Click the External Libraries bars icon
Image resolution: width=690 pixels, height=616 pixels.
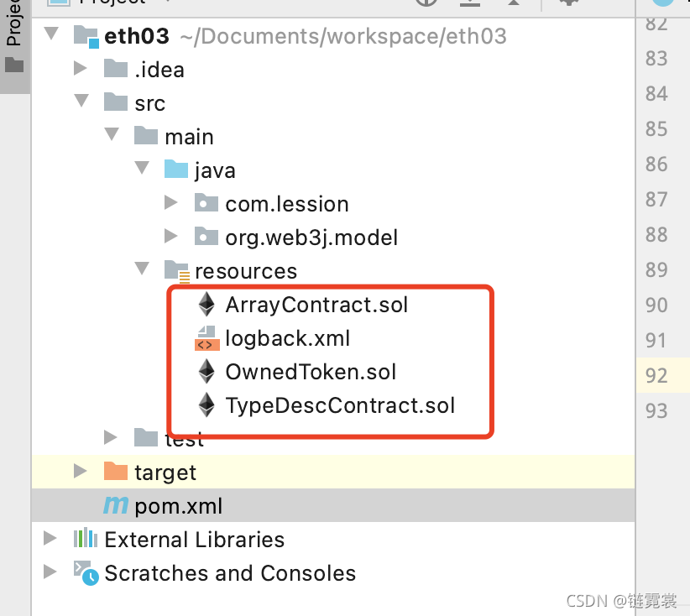pos(86,539)
